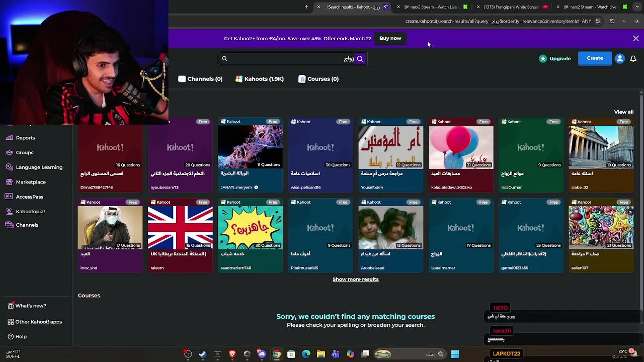Close the Frangipani White Screen tab
Viewport: 644px width, 362px height.
click(478, 7)
